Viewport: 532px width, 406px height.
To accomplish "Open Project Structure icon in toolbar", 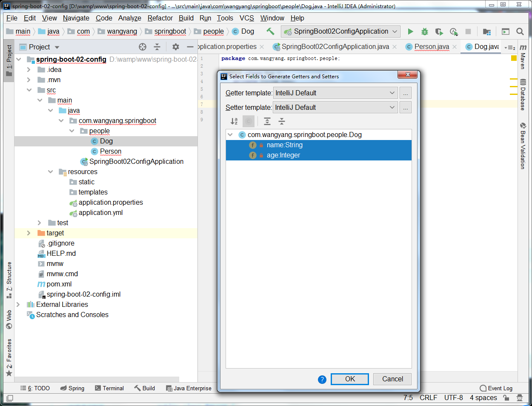I will coord(487,31).
